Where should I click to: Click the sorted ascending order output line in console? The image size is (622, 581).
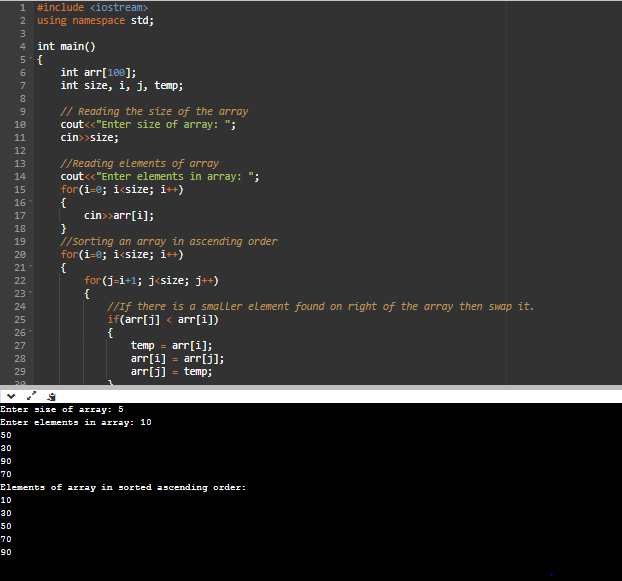click(x=122, y=487)
